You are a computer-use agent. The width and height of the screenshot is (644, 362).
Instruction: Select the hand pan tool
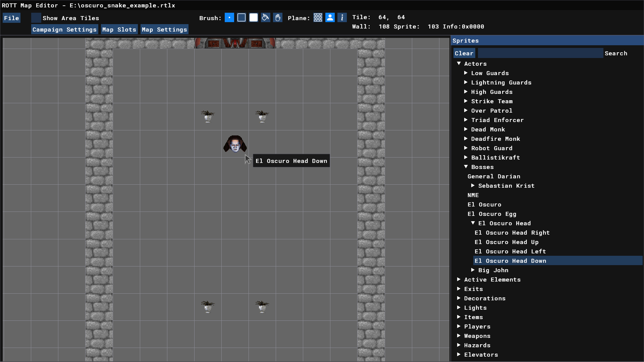(x=278, y=18)
